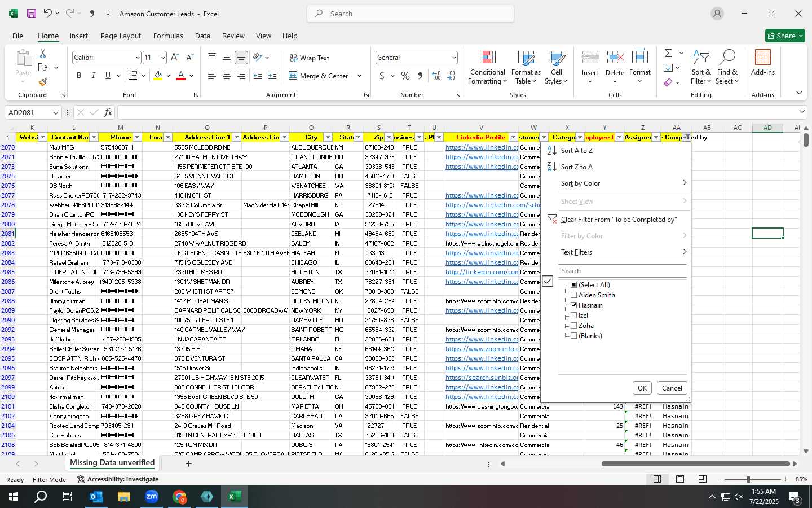
Task: Open Find & Select menu
Action: pyautogui.click(x=727, y=68)
